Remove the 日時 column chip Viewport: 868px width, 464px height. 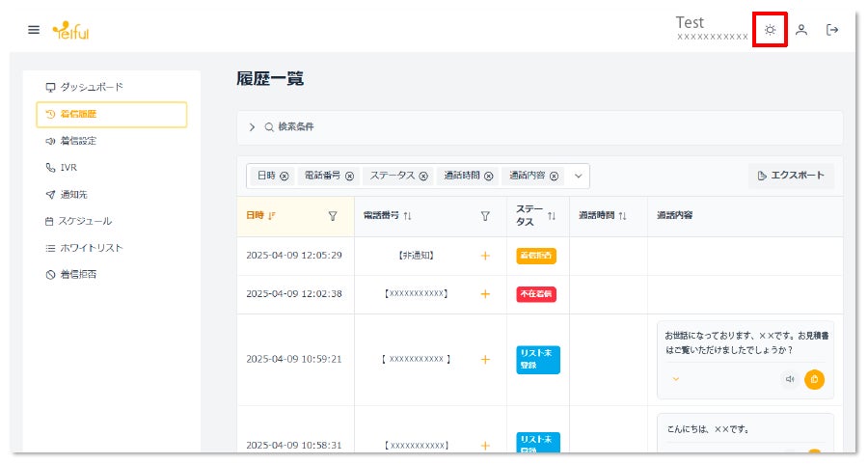click(284, 177)
